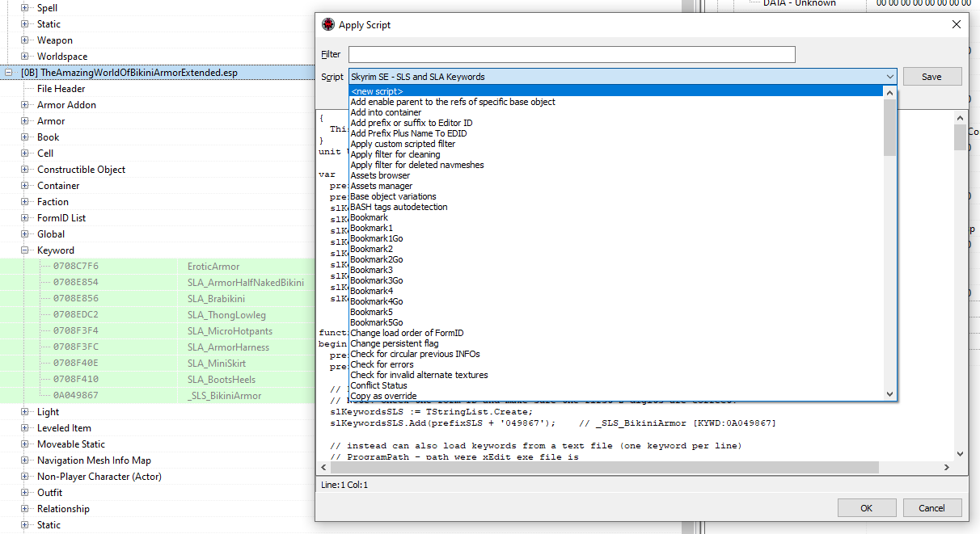Click the Apply Script dialog title icon

327,24
